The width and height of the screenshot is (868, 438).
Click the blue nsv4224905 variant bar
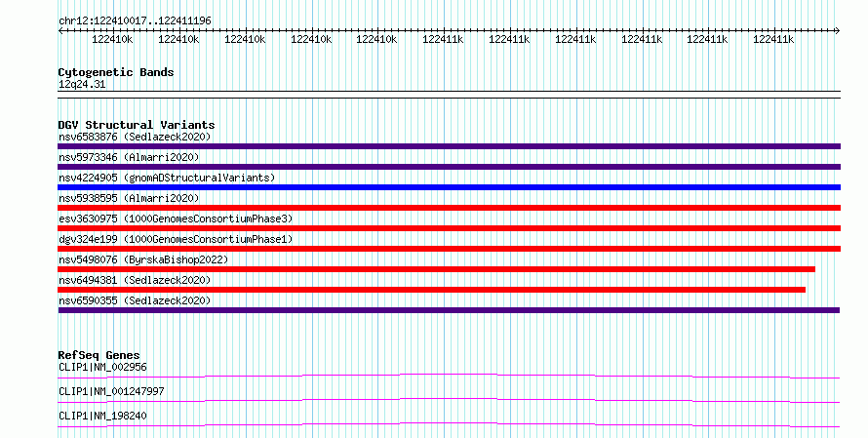tap(449, 187)
